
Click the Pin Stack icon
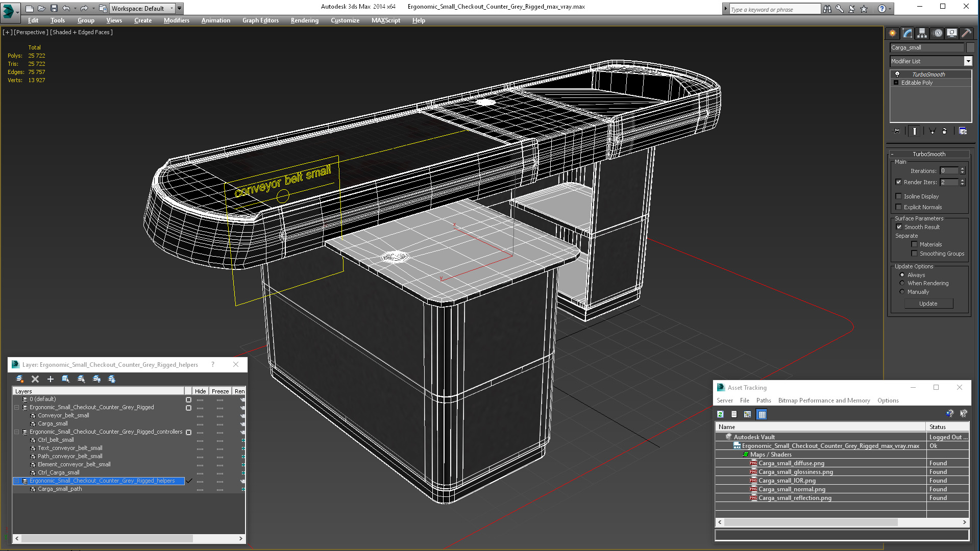897,131
